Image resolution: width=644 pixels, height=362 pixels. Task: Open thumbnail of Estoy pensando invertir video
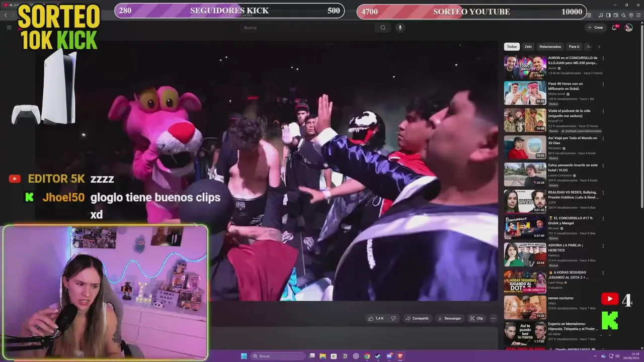click(525, 174)
